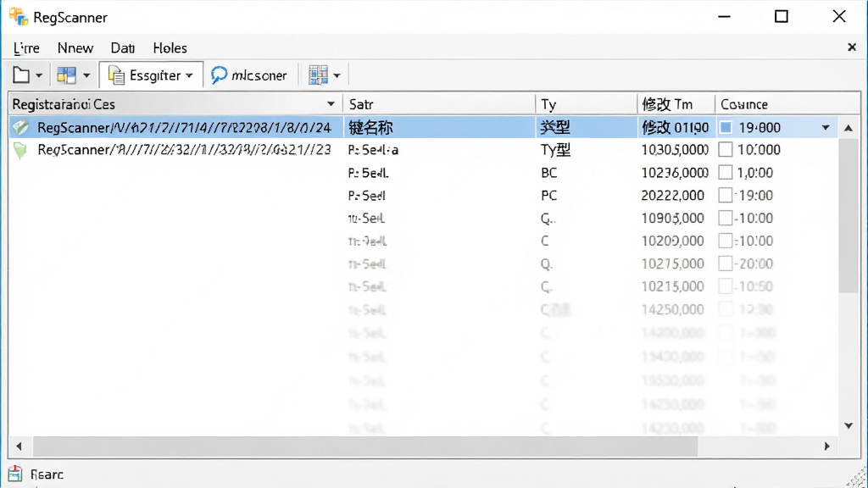Click the vertical scrollbar down arrow
This screenshot has width=868, height=488.
pyautogui.click(x=849, y=425)
